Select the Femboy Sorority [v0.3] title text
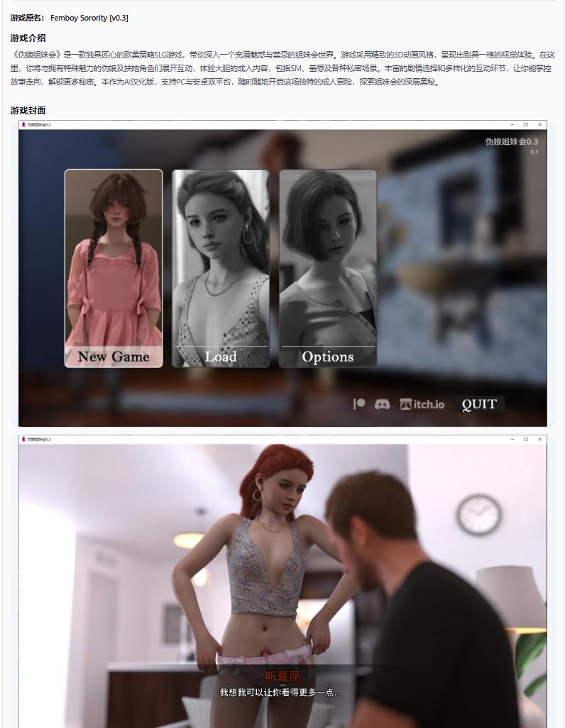The width and height of the screenshot is (565, 728). [89, 18]
